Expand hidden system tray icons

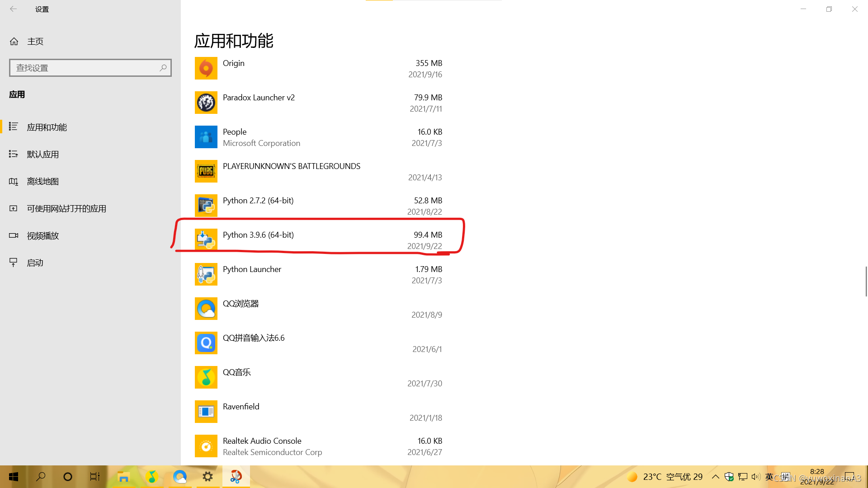715,477
